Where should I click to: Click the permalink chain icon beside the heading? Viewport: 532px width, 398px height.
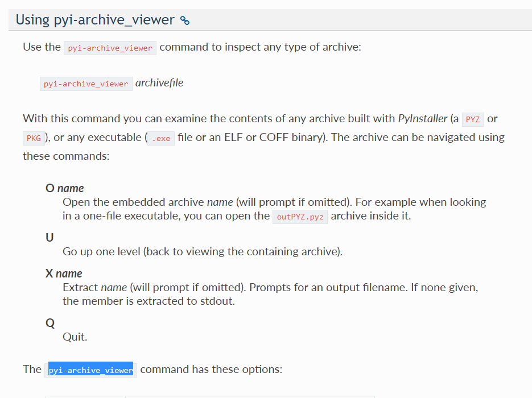pos(184,20)
